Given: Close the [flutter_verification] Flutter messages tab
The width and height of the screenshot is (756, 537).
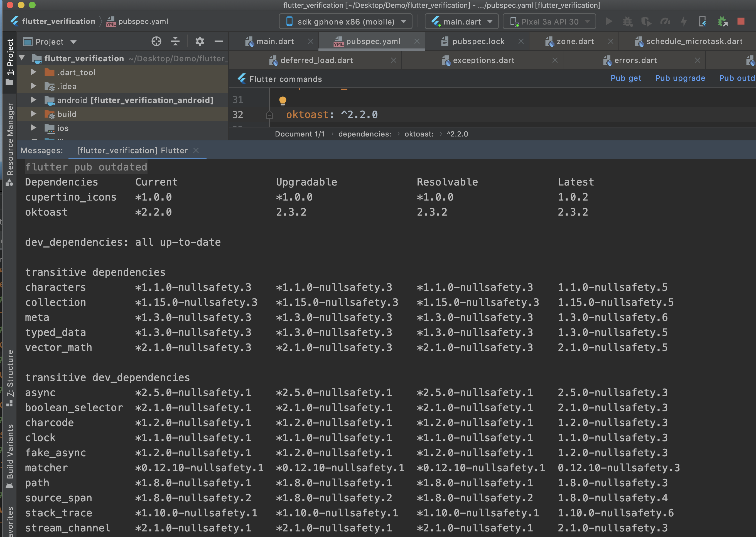Looking at the screenshot, I should (196, 150).
